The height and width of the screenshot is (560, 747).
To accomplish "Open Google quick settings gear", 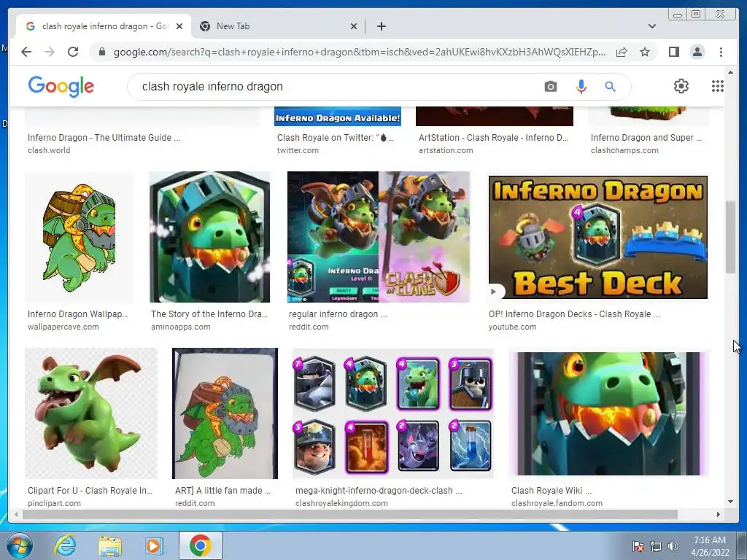I will point(681,86).
